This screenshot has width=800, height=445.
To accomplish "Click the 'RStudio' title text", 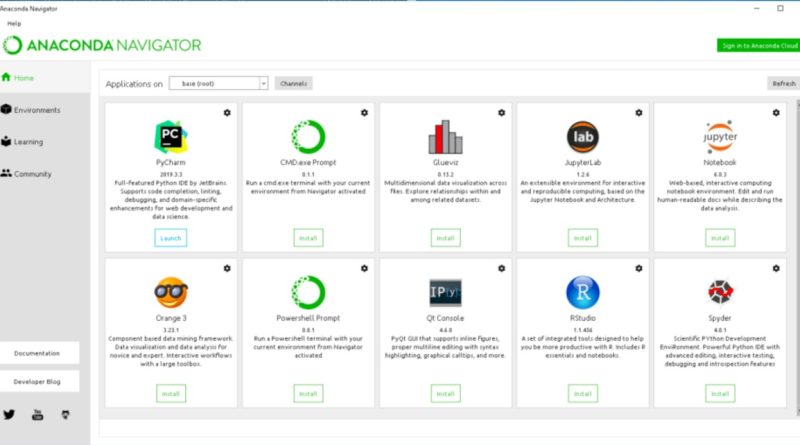I will [583, 318].
